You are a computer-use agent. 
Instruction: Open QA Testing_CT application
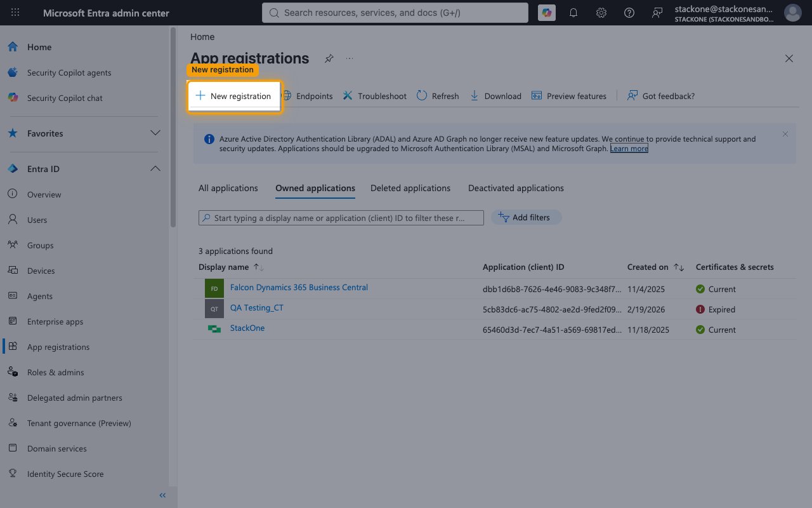point(257,307)
